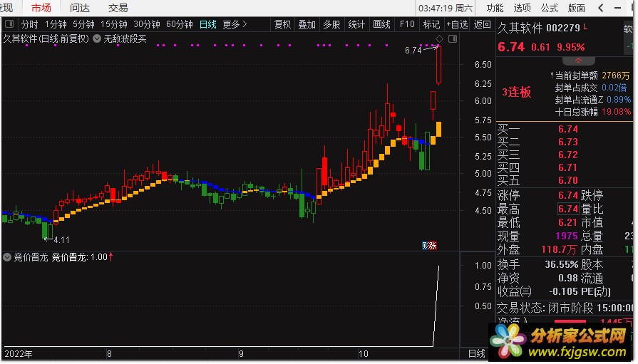Click the 换手 value 36.55%
Screen dimensions: 638x364
562,265
